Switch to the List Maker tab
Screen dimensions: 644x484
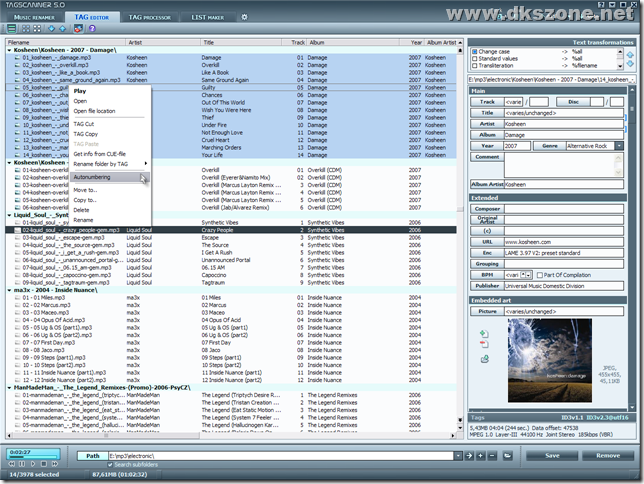tap(207, 17)
